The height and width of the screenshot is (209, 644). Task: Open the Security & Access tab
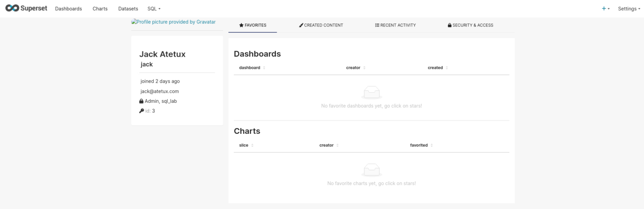[x=470, y=25]
